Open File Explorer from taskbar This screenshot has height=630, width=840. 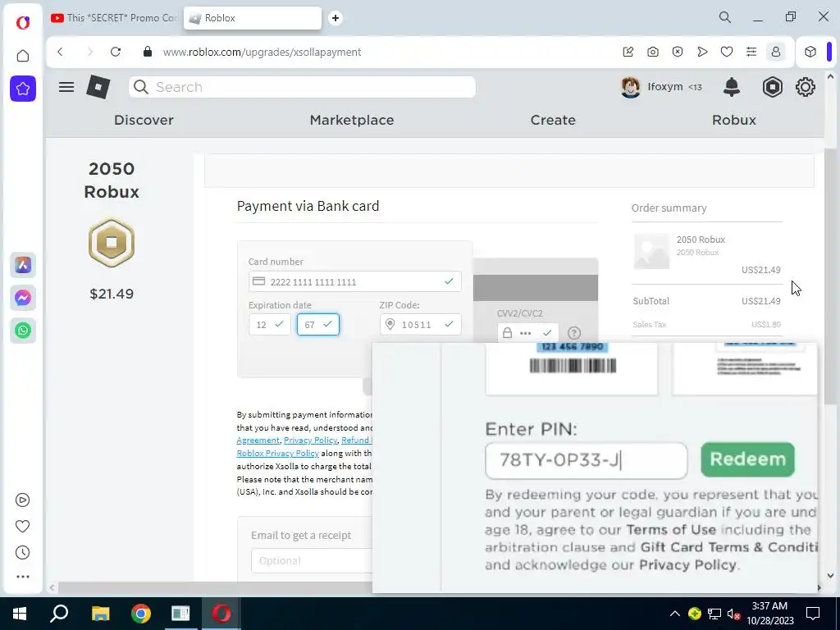[100, 614]
